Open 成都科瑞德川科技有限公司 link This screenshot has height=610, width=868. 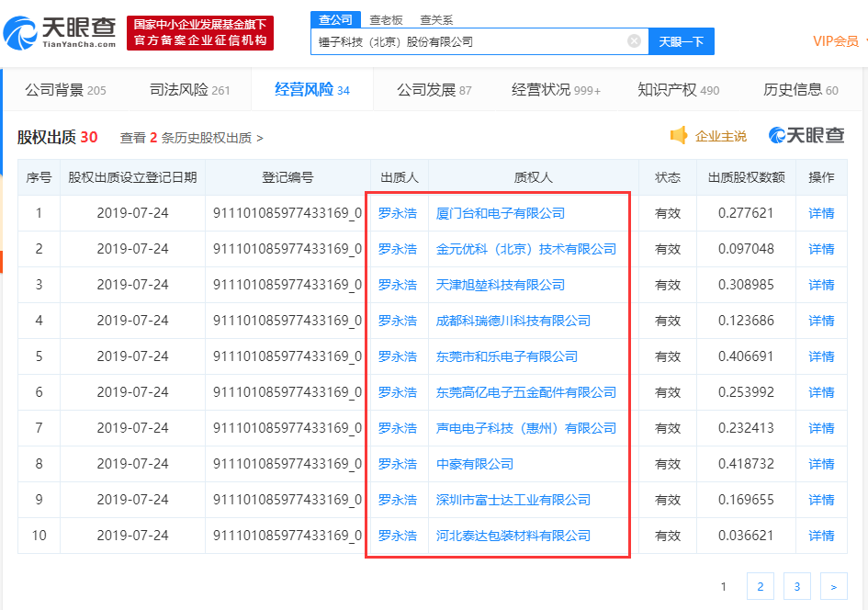click(x=513, y=321)
